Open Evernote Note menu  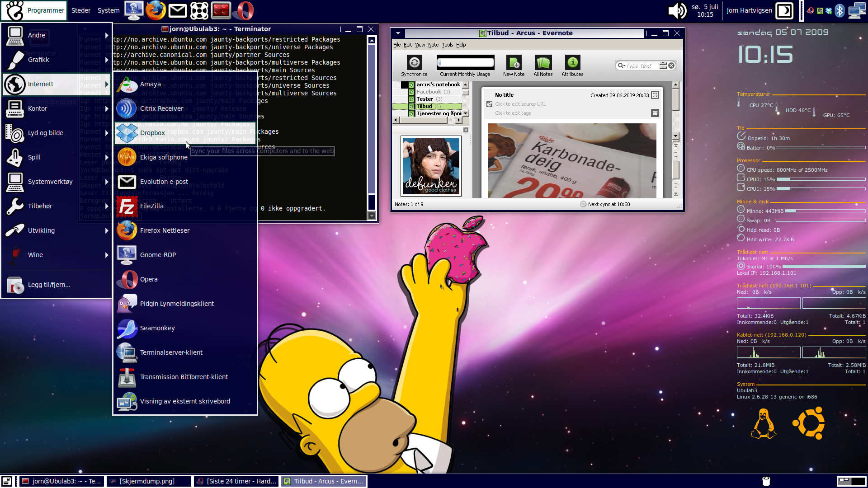[433, 45]
